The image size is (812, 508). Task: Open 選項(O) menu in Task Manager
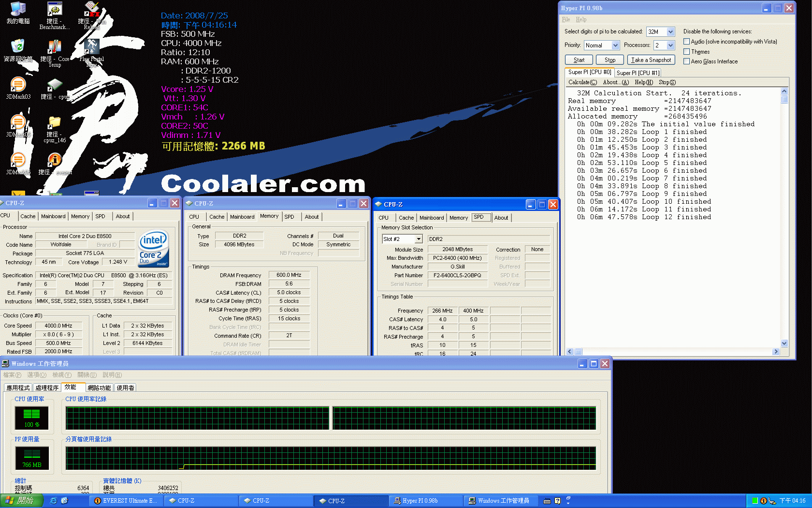(37, 375)
